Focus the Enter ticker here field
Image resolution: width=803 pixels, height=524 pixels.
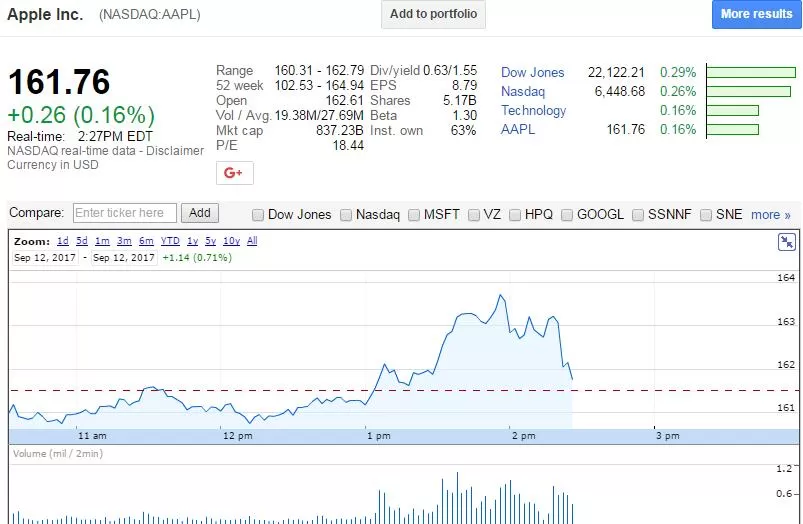click(x=125, y=213)
